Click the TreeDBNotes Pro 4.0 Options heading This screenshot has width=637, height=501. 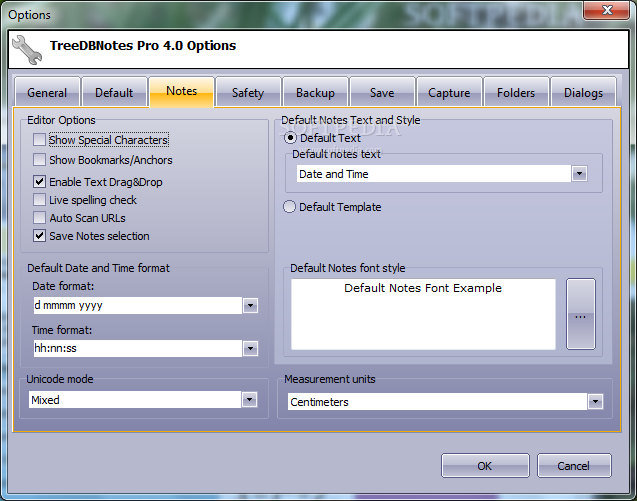pos(143,46)
